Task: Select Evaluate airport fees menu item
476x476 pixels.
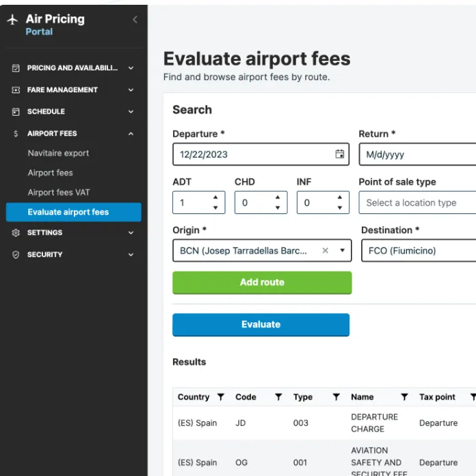Action: [x=73, y=212]
